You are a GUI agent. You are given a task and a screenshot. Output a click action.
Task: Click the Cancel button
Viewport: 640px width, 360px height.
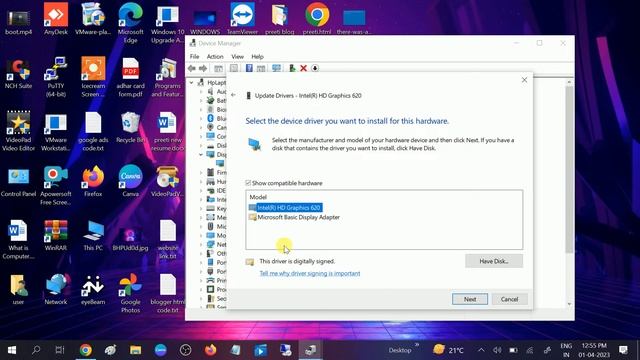tap(509, 299)
